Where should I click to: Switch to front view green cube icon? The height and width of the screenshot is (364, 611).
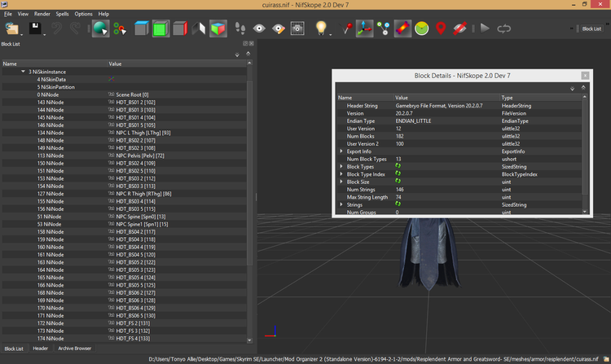pyautogui.click(x=160, y=29)
